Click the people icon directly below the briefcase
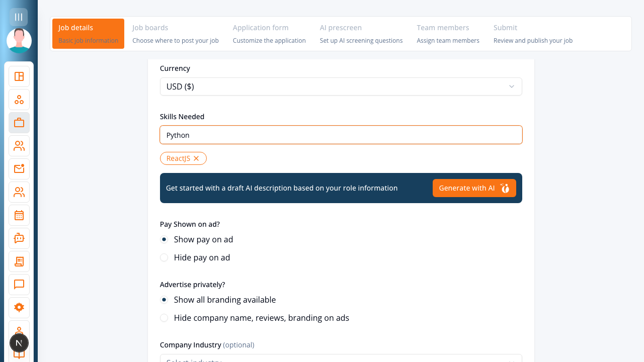This screenshot has width=644, height=362. point(19,146)
